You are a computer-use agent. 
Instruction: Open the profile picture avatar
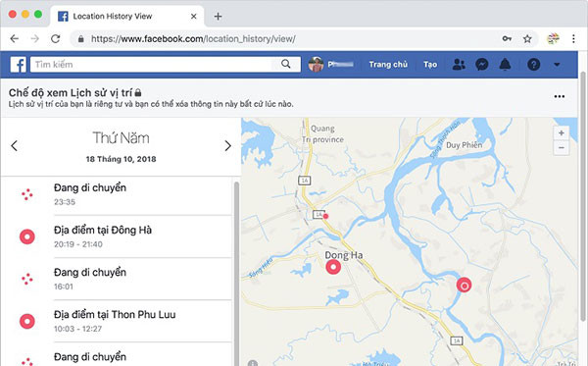[316, 65]
